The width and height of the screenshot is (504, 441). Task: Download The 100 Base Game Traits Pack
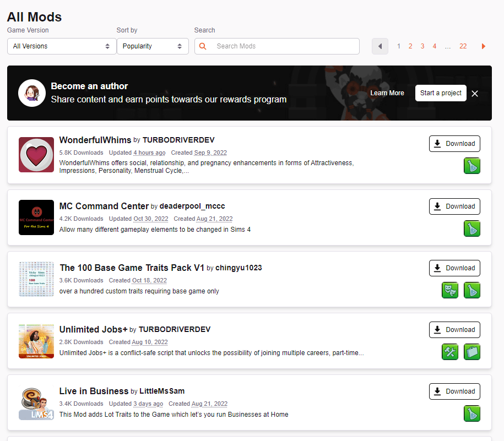coord(454,268)
